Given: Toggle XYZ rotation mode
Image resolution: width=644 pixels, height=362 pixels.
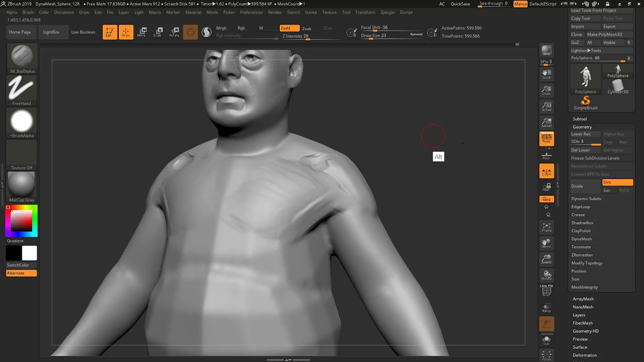Looking at the screenshot, I should click(546, 199).
